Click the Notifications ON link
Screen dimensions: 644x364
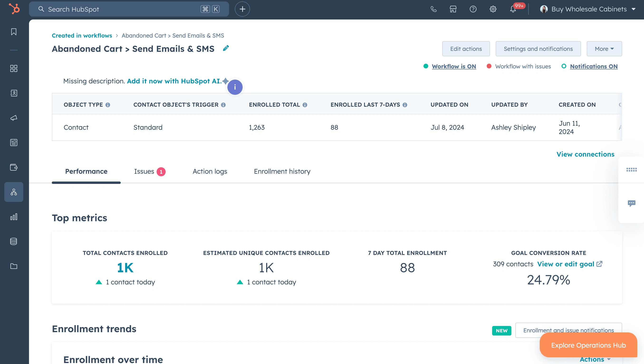[x=594, y=66]
